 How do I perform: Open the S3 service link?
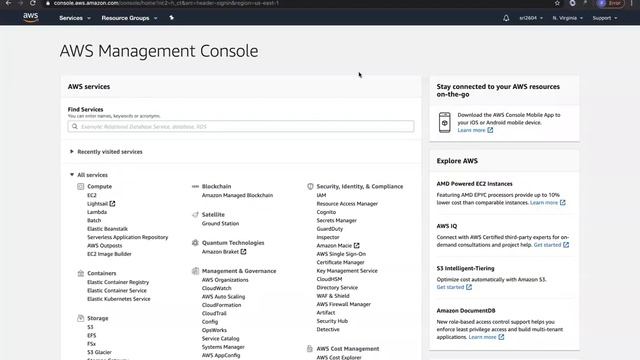click(x=90, y=327)
